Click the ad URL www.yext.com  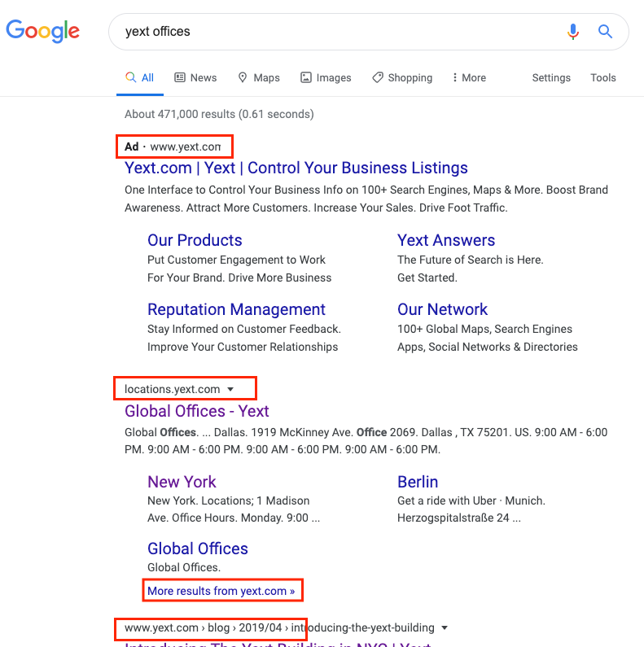[186, 146]
